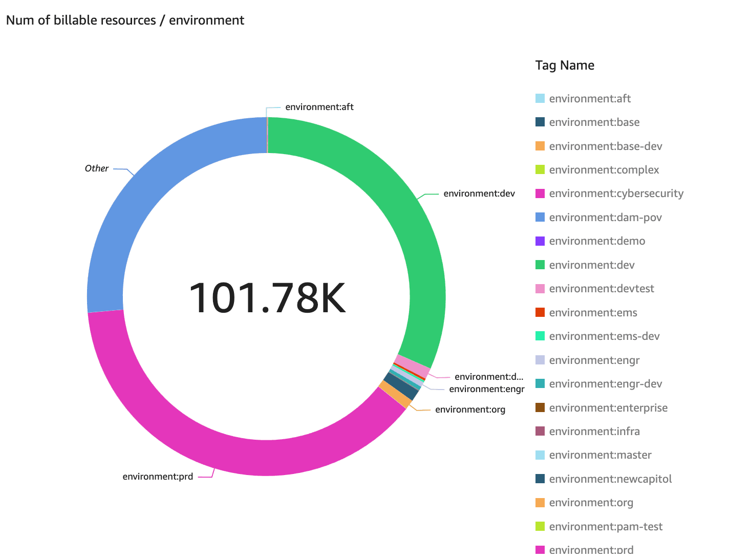Click the environment:dam-pov legend label
This screenshot has height=560, width=729.
coord(605,217)
